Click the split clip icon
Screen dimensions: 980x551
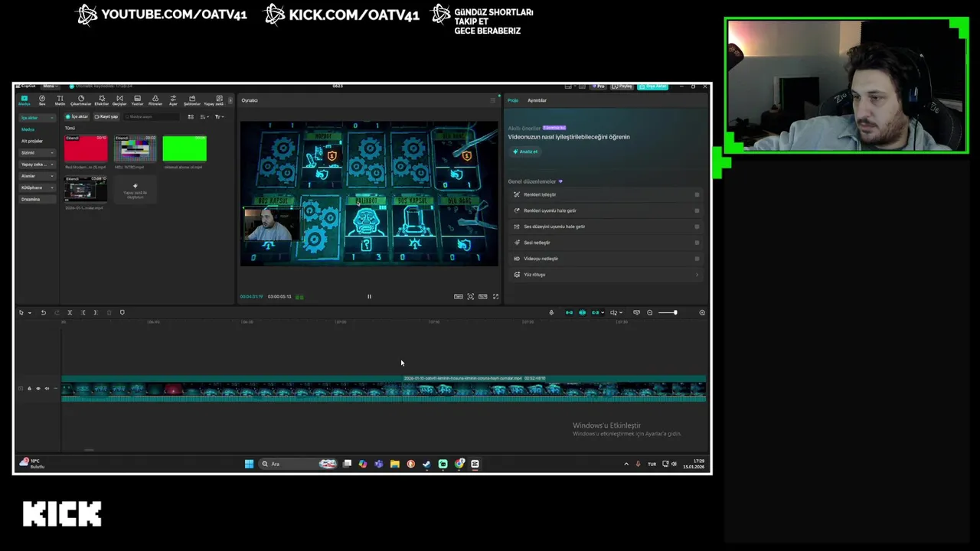pyautogui.click(x=70, y=312)
